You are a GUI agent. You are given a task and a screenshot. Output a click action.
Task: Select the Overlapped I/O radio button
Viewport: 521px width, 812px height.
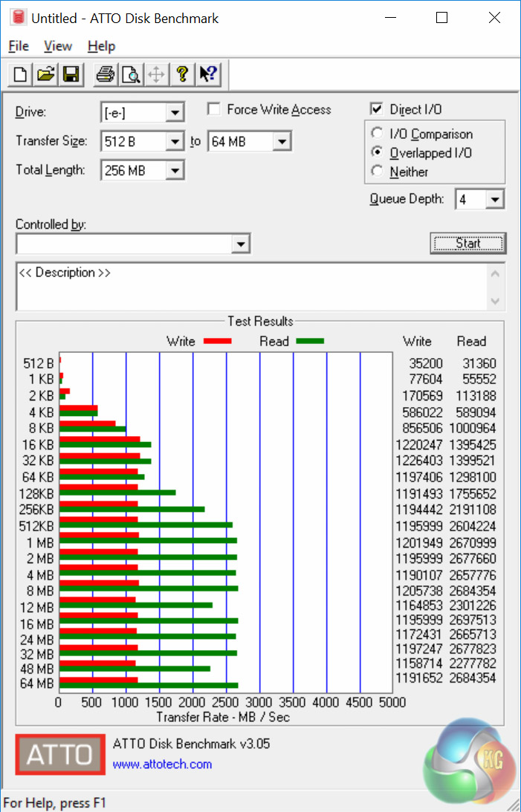click(377, 152)
